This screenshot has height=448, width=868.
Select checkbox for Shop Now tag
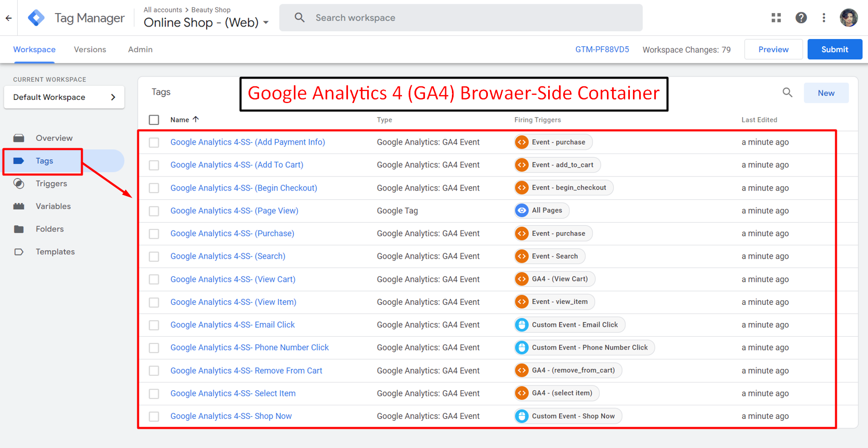154,417
